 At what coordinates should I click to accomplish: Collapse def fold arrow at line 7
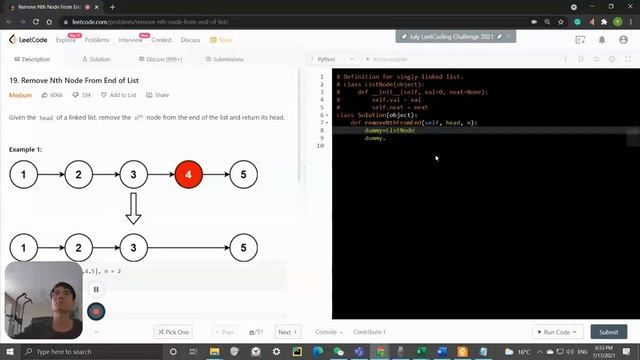[327, 123]
